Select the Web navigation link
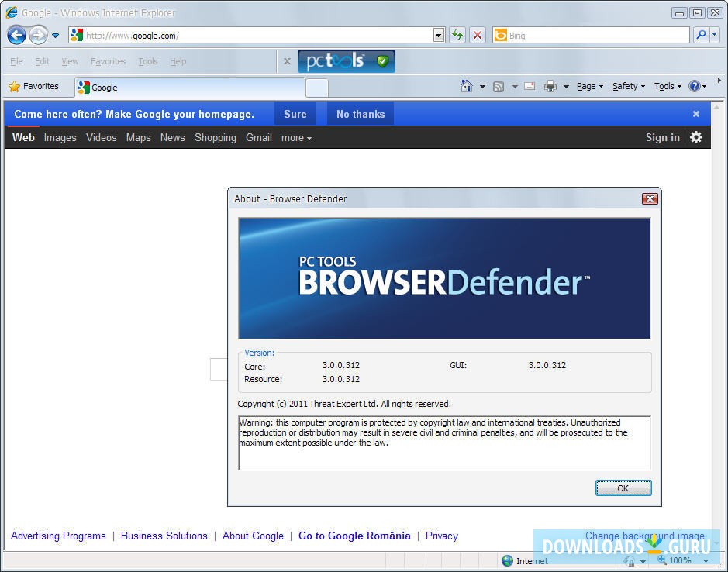The width and height of the screenshot is (728, 572). (23, 137)
